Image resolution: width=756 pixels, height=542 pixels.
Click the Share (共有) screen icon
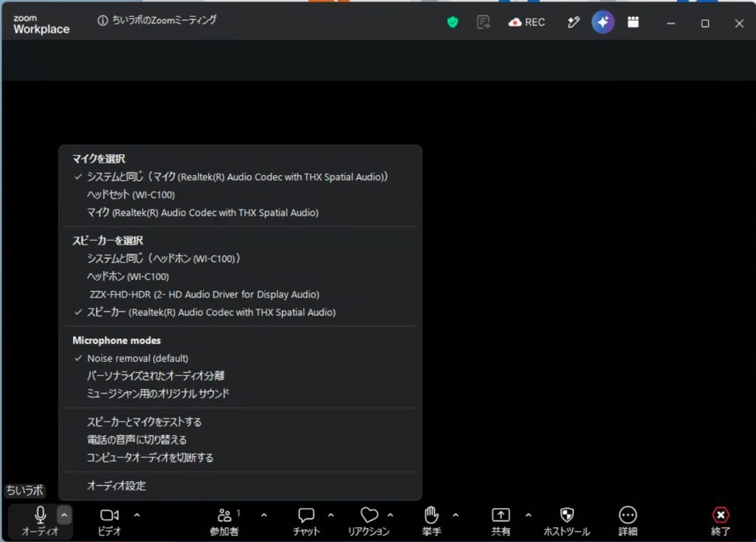pyautogui.click(x=501, y=515)
